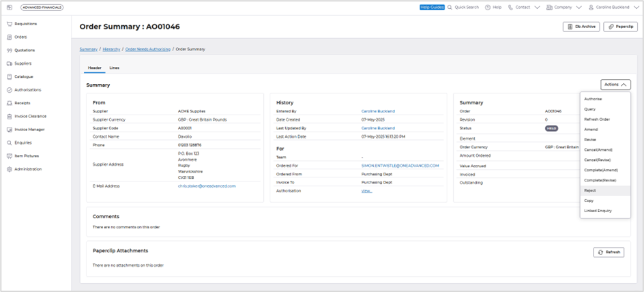Image resolution: width=644 pixels, height=292 pixels.
Task: Choose Authorise from the Actions menu
Action: (x=605, y=99)
